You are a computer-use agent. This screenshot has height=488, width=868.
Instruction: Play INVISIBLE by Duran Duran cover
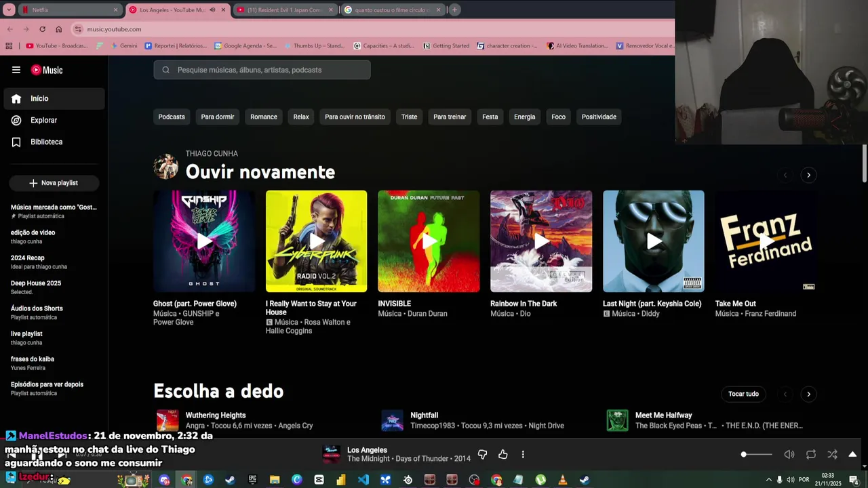point(429,241)
